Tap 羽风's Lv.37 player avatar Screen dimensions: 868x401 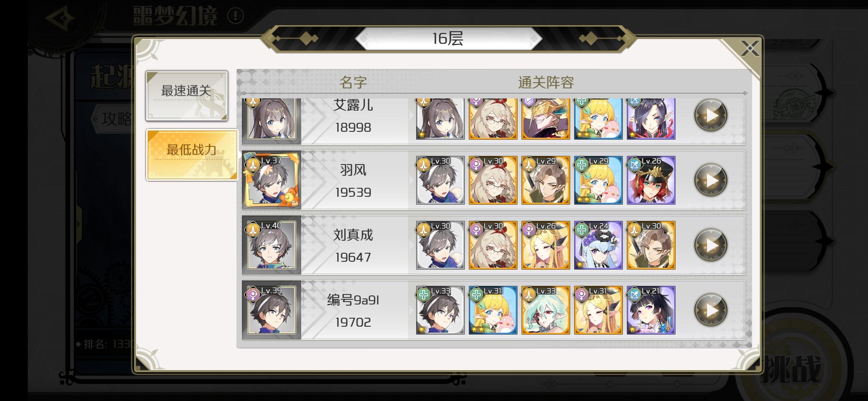[x=272, y=180]
